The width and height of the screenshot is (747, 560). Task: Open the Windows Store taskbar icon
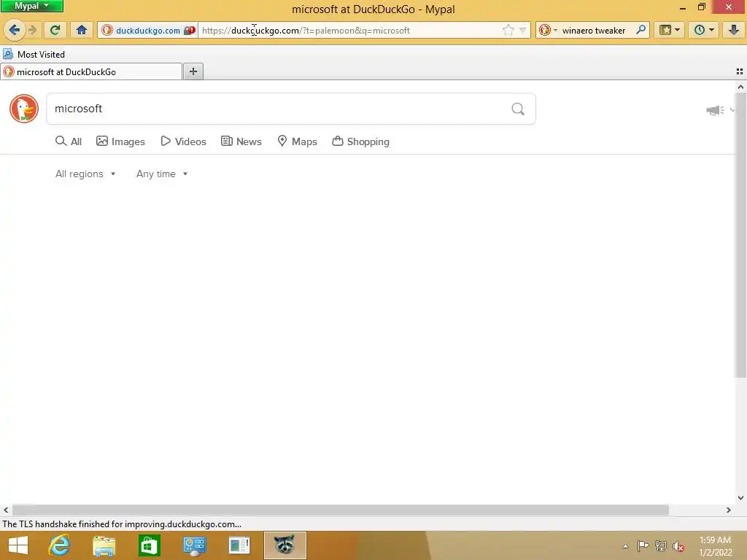149,545
